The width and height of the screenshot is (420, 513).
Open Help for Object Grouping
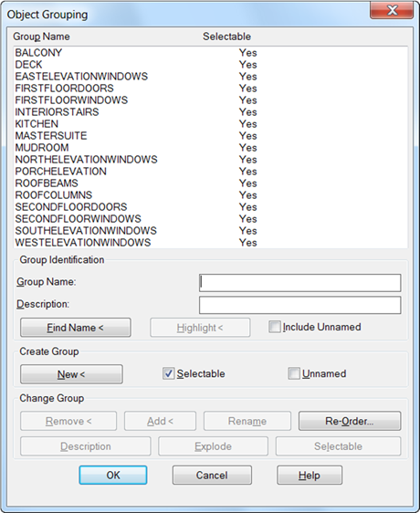(310, 475)
